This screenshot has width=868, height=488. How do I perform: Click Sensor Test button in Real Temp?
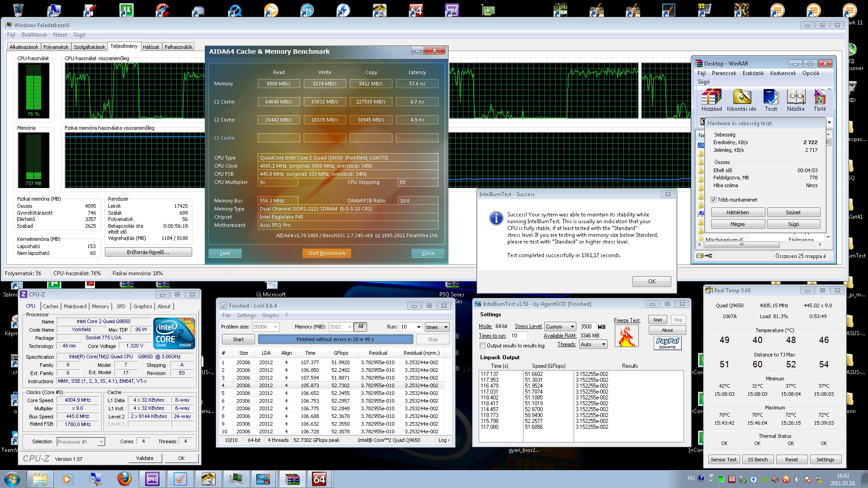pos(723,460)
